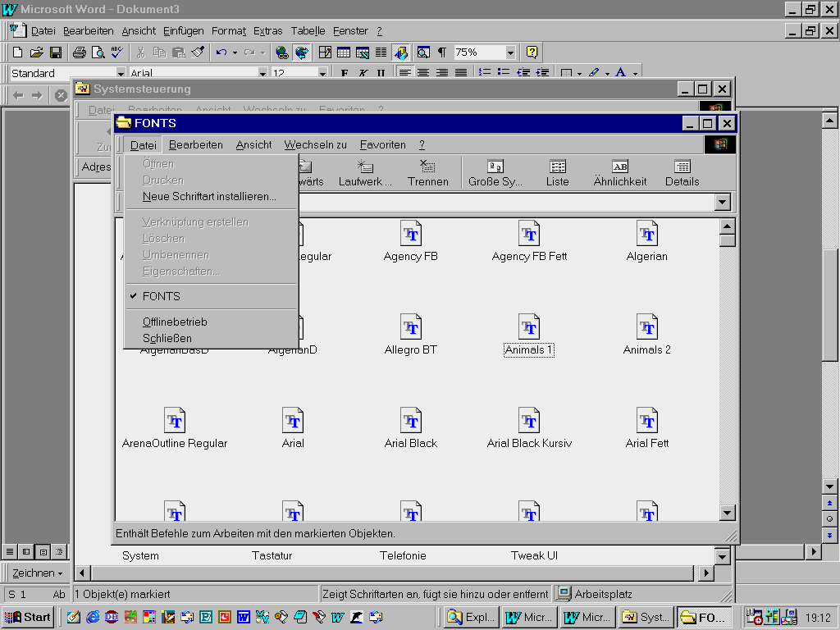This screenshot has width=840, height=630.
Task: Expand the Standard style dropdown
Action: point(121,73)
